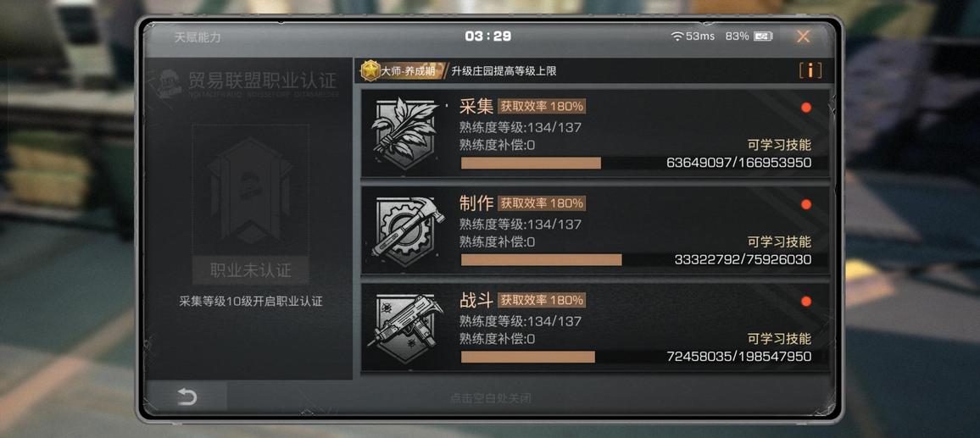Tap the orange info icon
This screenshot has height=438, width=980.
click(x=810, y=70)
